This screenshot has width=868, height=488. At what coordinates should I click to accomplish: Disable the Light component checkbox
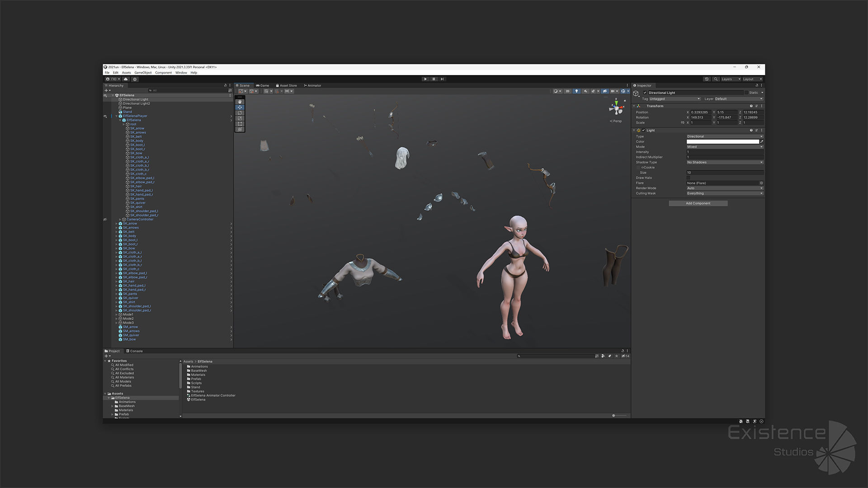(x=644, y=130)
